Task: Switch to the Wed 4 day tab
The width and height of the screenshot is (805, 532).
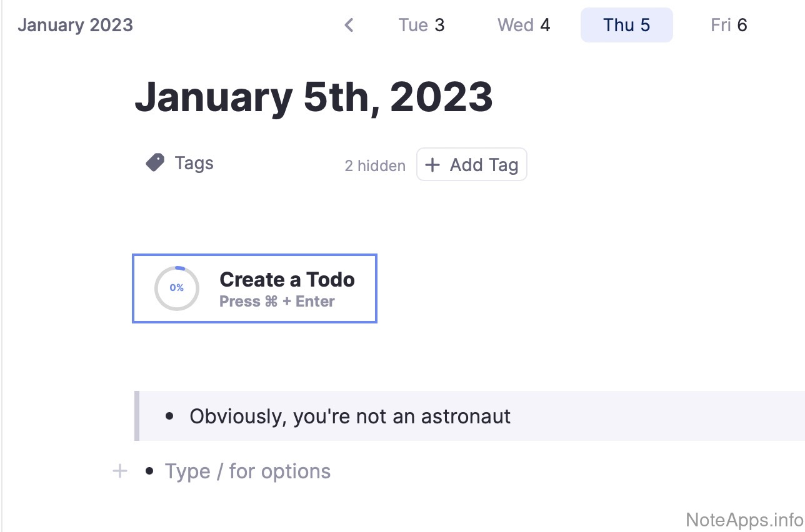Action: [x=523, y=26]
